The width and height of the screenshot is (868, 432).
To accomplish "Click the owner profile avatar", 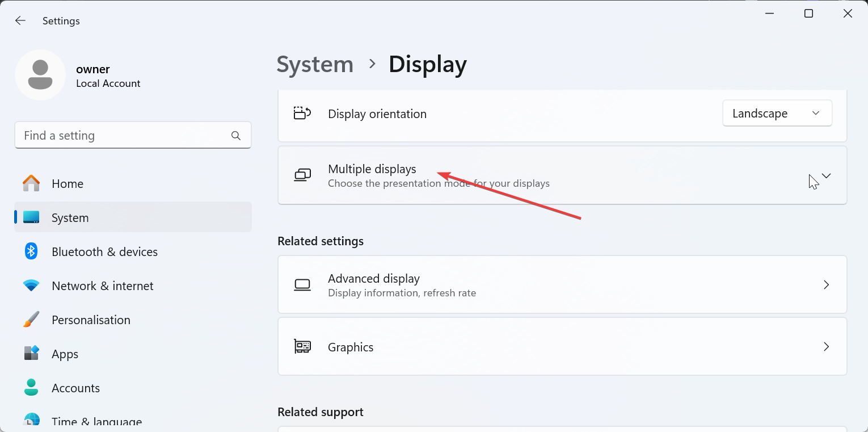I will tap(40, 75).
